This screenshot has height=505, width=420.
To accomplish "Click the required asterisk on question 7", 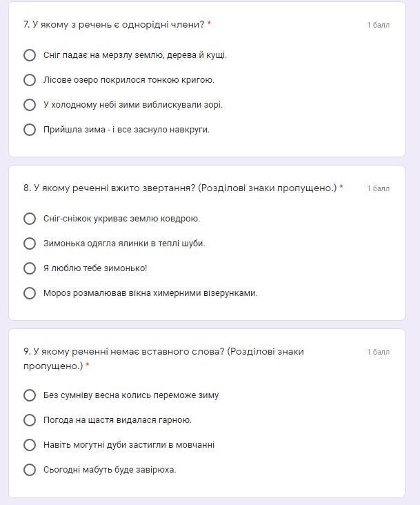I will (x=209, y=25).
